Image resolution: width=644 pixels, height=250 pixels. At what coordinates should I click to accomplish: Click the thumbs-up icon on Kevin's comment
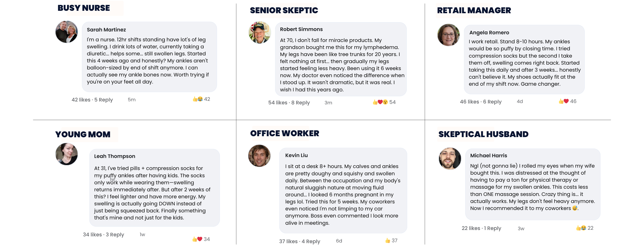388,241
